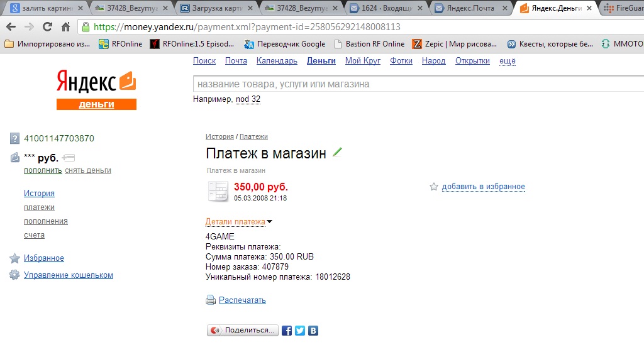This screenshot has height=362, width=644.
Task: Collapse the Детали платежа section
Action: tap(238, 222)
